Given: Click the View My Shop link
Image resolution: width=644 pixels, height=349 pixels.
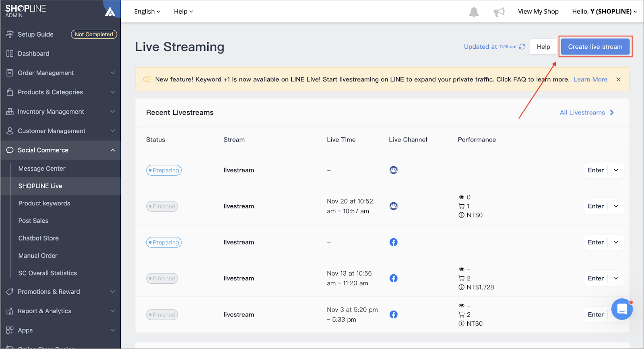Looking at the screenshot, I should 538,11.
